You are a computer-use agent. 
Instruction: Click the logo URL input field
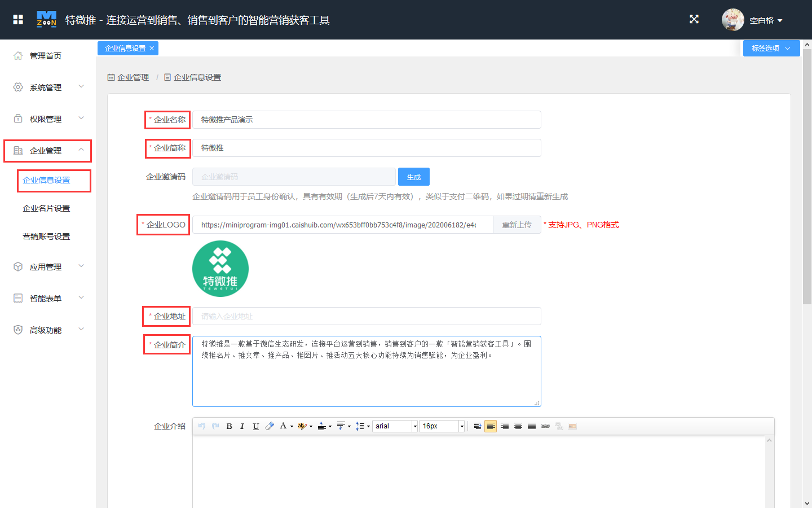343,225
